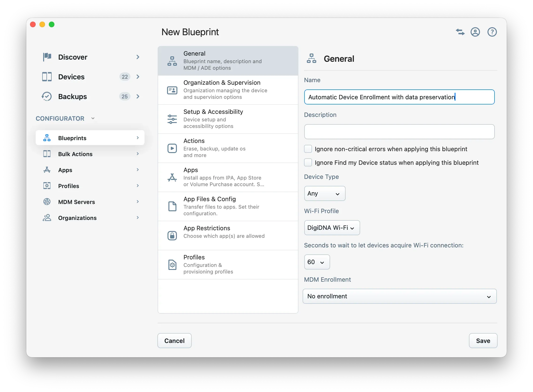Click the New Blueprint title
533x392 pixels.
pyautogui.click(x=190, y=32)
